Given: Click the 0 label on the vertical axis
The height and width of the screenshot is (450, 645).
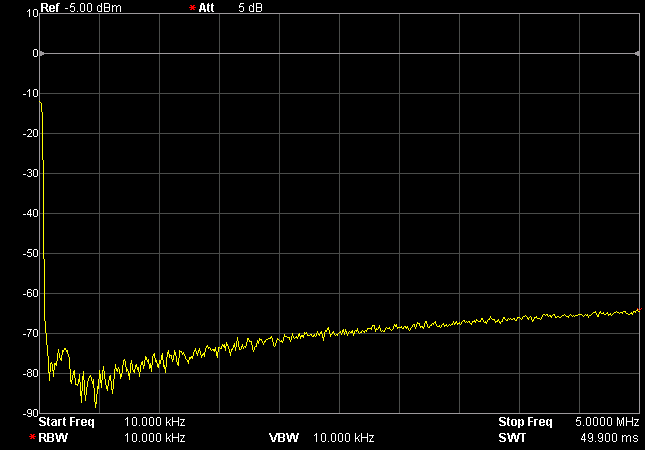Looking at the screenshot, I should coord(35,53).
